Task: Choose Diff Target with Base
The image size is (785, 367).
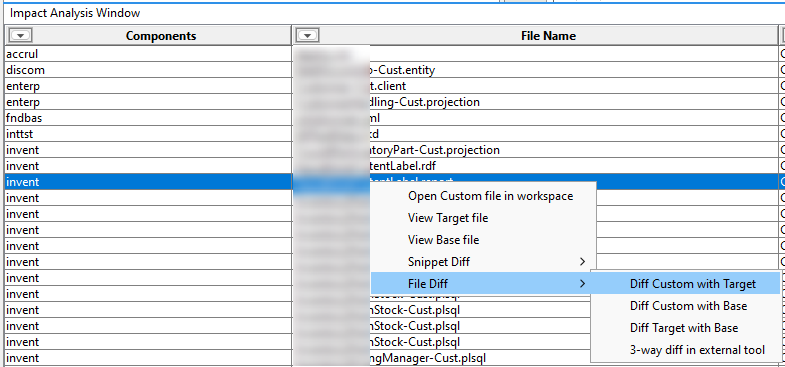Action: coord(683,328)
